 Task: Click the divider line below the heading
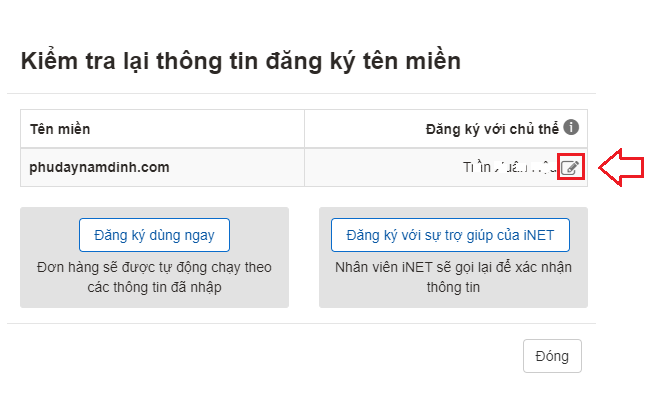[301, 93]
